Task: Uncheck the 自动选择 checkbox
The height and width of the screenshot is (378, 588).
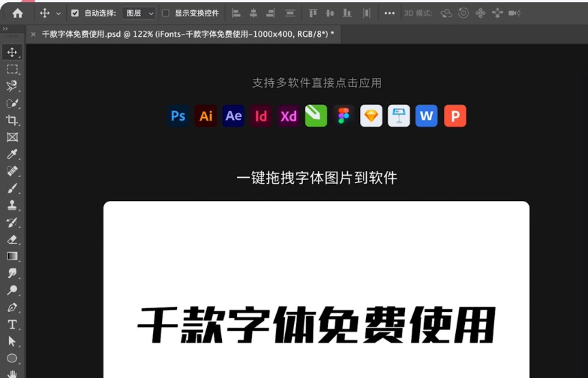Action: [x=75, y=14]
